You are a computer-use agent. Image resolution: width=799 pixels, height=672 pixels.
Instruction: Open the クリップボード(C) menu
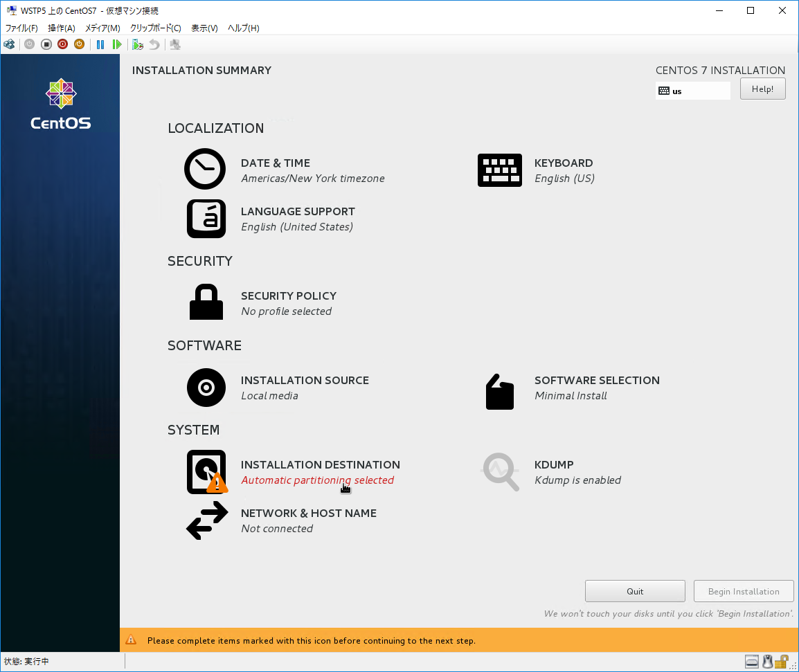(155, 28)
